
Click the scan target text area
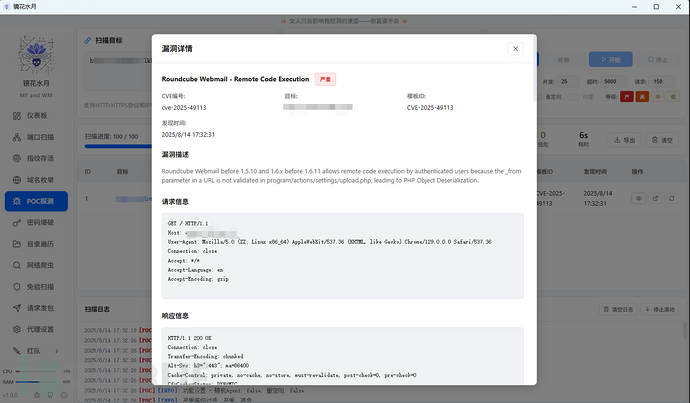118,71
